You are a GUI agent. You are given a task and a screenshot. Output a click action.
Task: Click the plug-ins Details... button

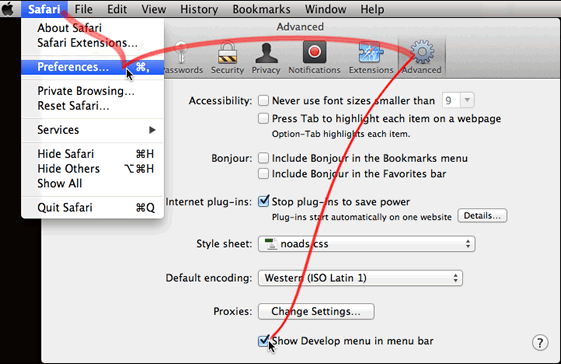coord(482,216)
